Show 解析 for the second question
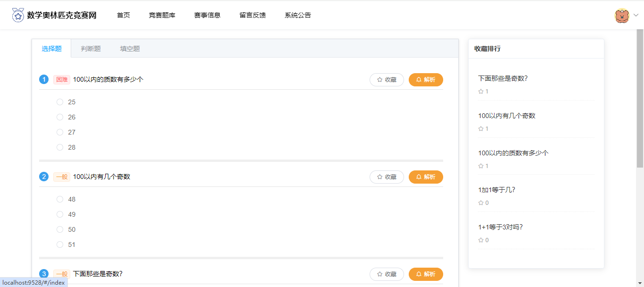The image size is (644, 287). [x=426, y=177]
